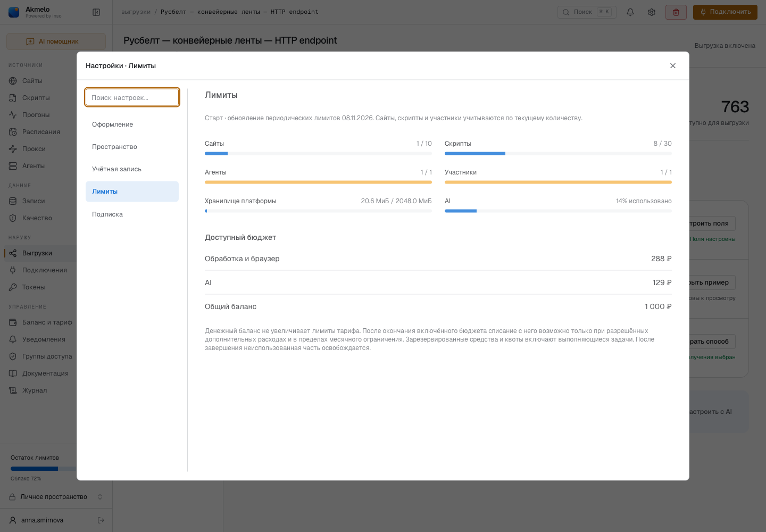
Task: Click the Агенты server icon
Action: tap(13, 166)
